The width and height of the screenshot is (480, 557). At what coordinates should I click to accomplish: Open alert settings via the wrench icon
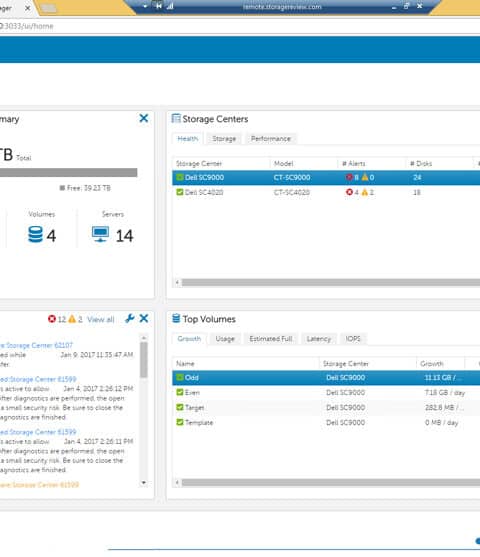[130, 319]
